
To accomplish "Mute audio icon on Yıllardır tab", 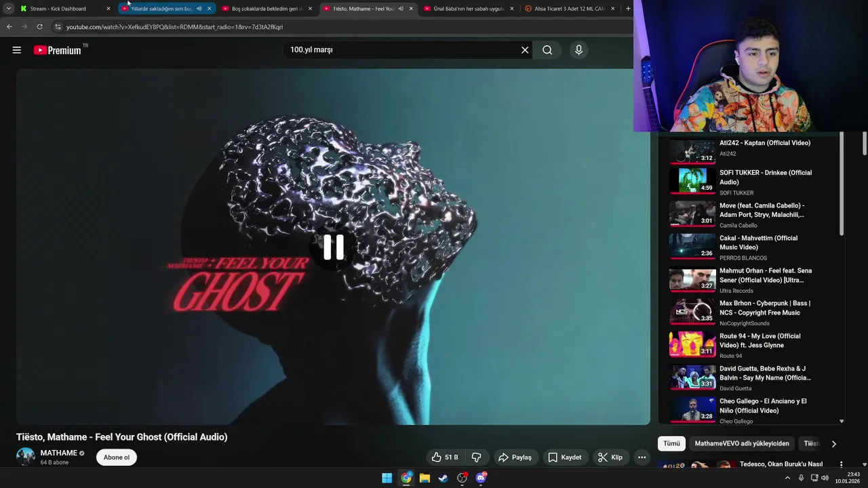I will coord(199,9).
